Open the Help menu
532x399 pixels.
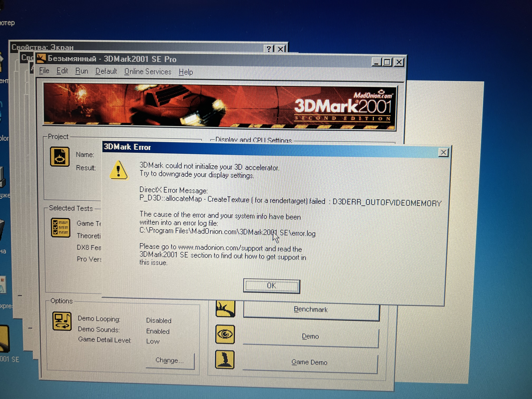point(186,72)
